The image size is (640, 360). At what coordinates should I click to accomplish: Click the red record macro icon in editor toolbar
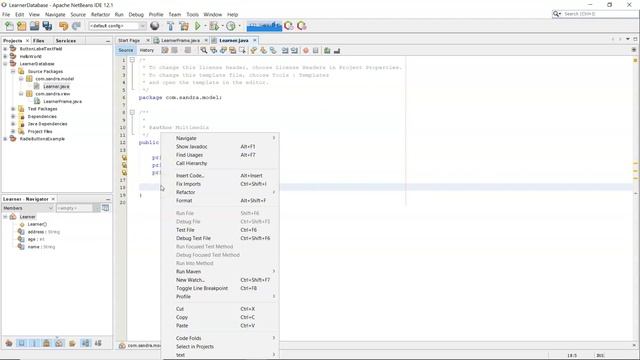coord(306,51)
